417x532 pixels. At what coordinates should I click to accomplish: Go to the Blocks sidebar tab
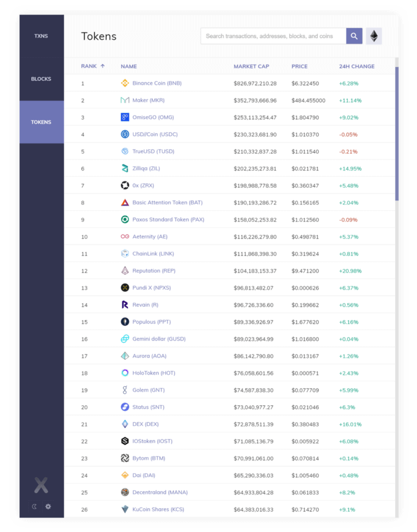tap(41, 79)
